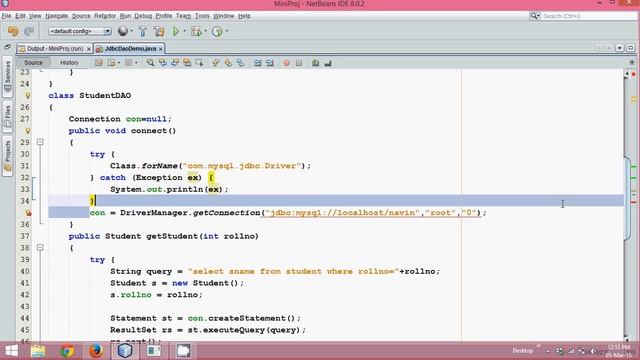The height and width of the screenshot is (360, 640).
Task: Open the Debug Project dropdown arrow
Action: coord(205,31)
